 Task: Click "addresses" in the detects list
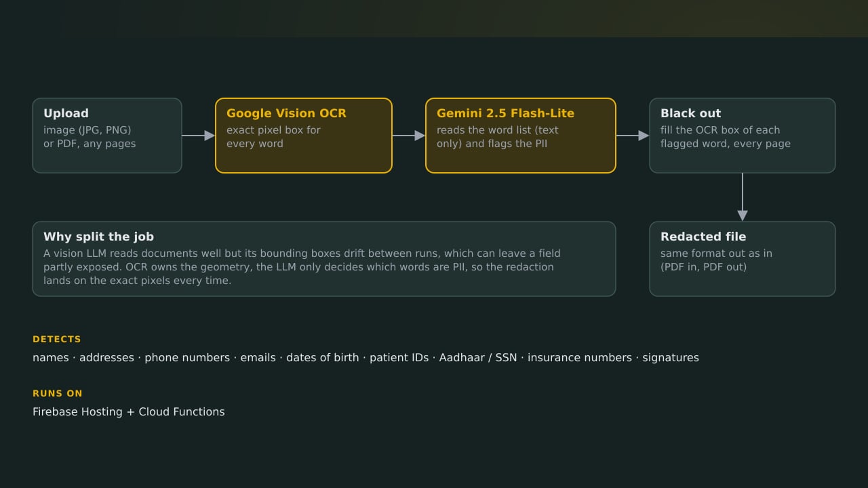pos(106,358)
